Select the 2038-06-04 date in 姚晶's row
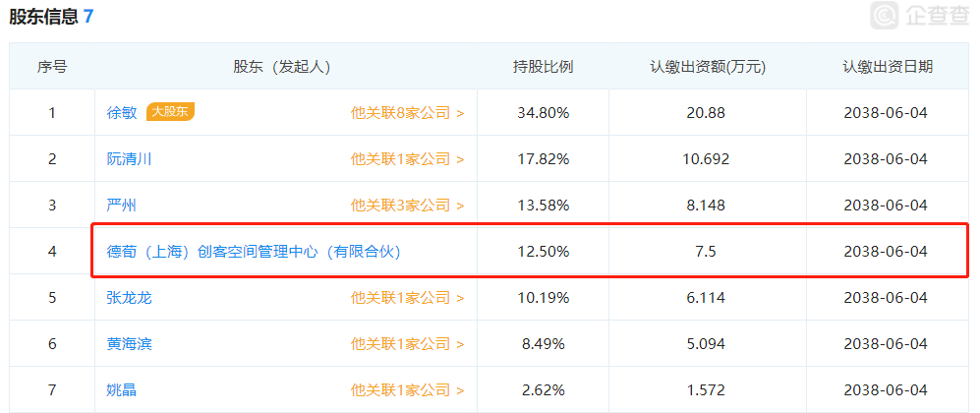This screenshot has width=980, height=413. coord(888,390)
